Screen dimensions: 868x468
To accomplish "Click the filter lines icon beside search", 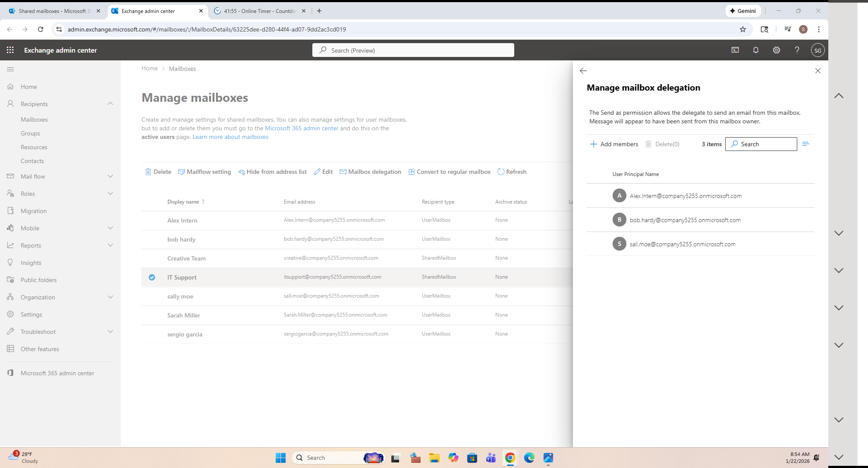I will click(805, 144).
